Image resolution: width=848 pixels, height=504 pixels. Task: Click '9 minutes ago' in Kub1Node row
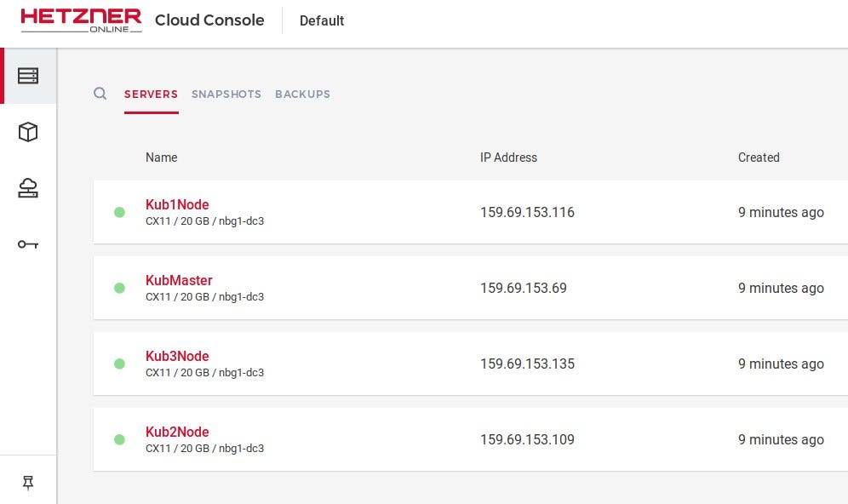coord(781,212)
